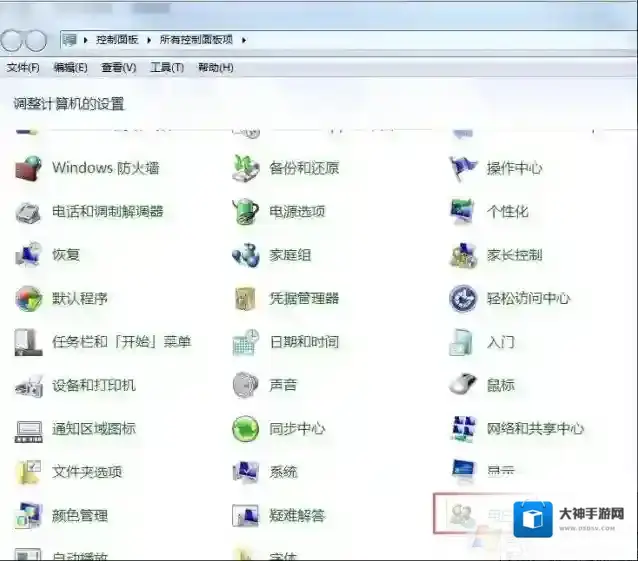Open the 凭据管理器 text link
This screenshot has height=561, width=638.
304,299
